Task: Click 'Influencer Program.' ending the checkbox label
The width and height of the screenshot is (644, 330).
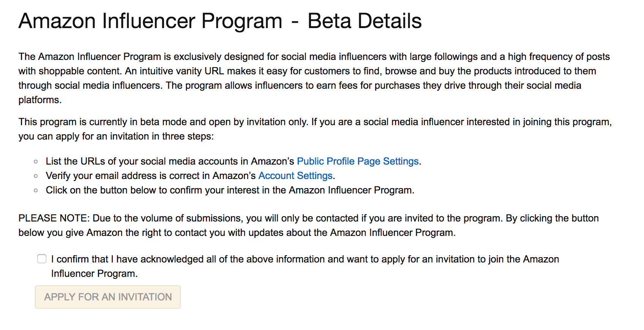Action: tap(94, 274)
